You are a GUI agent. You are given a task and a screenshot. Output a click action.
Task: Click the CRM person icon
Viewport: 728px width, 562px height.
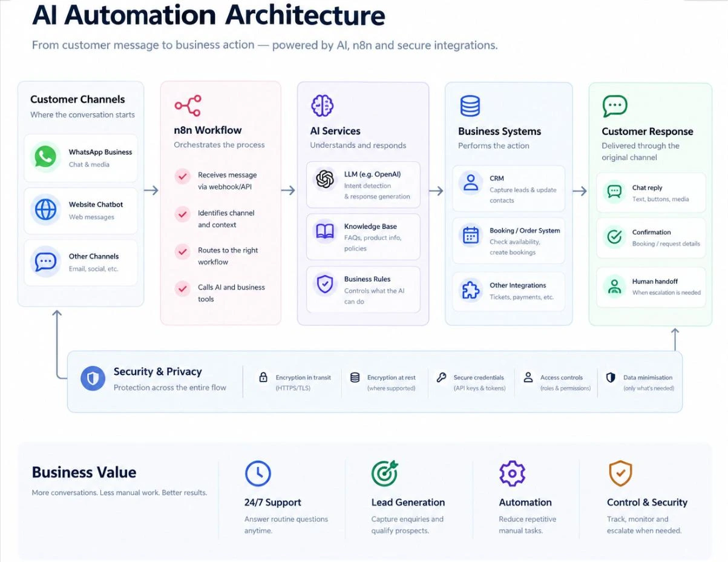point(470,182)
